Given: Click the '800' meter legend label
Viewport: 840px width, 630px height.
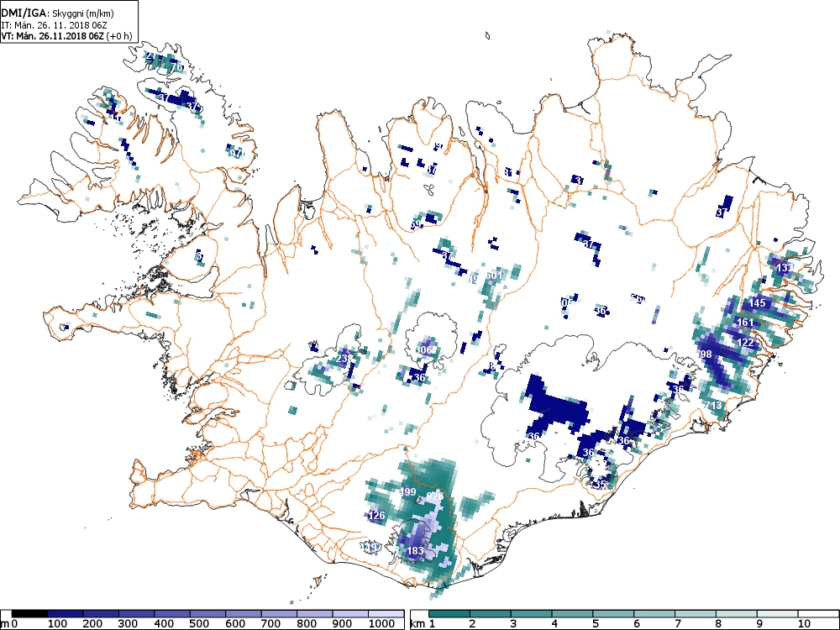Looking at the screenshot, I should tap(307, 623).
